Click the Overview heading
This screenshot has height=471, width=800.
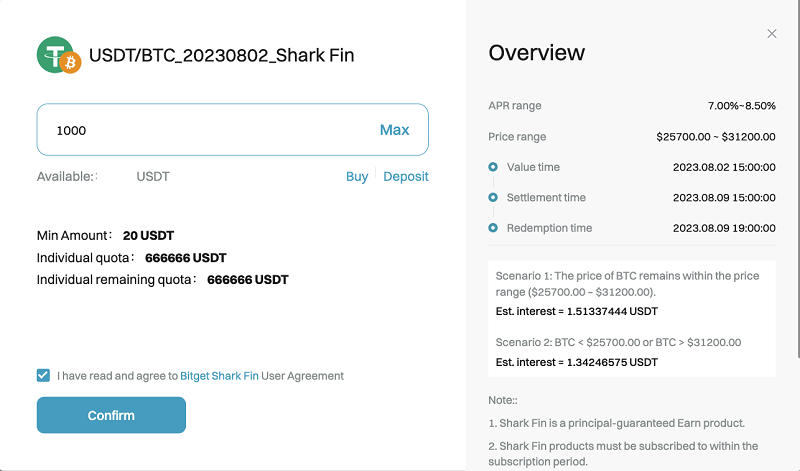[536, 53]
